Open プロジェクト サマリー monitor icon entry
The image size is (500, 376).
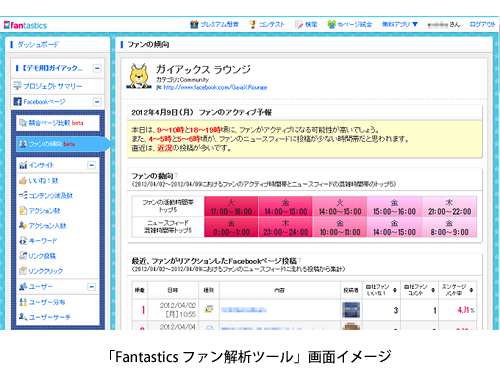48,86
